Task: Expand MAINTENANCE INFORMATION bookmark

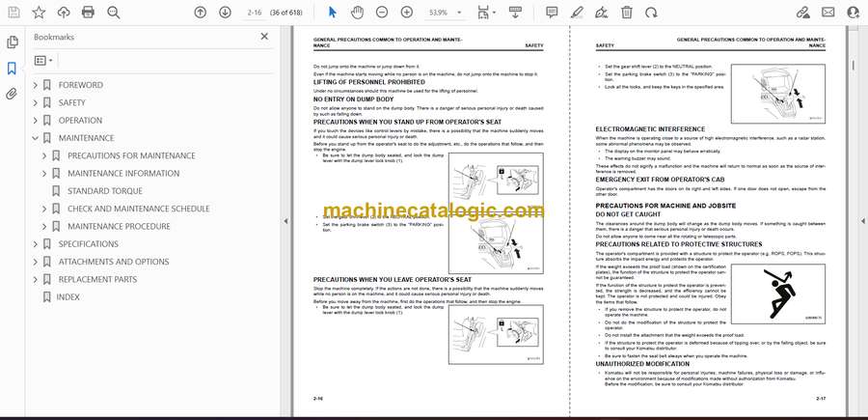Action: coord(44,174)
